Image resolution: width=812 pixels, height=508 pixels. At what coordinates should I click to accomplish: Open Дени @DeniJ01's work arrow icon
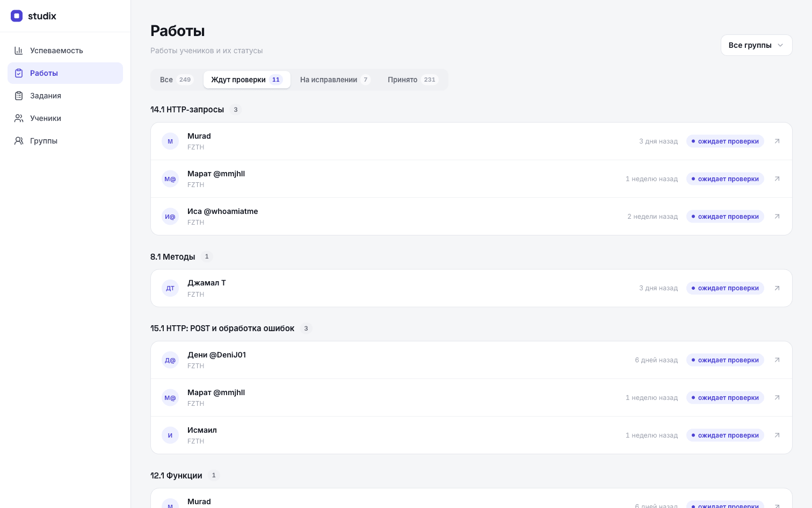coord(777,360)
